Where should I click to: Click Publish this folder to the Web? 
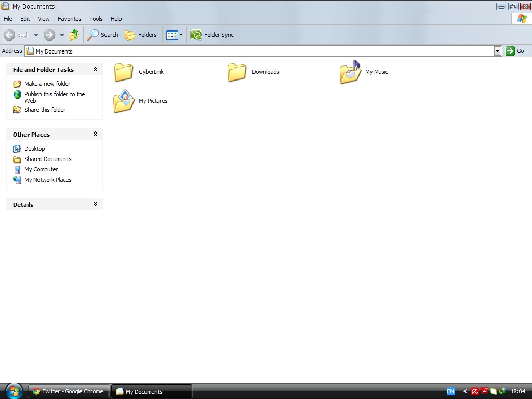pos(55,97)
